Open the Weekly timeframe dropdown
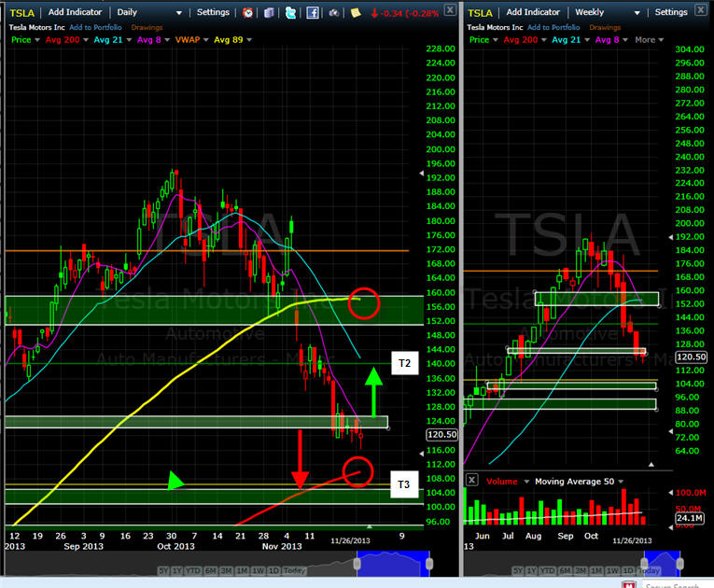This screenshot has height=588, width=714. pyautogui.click(x=637, y=13)
